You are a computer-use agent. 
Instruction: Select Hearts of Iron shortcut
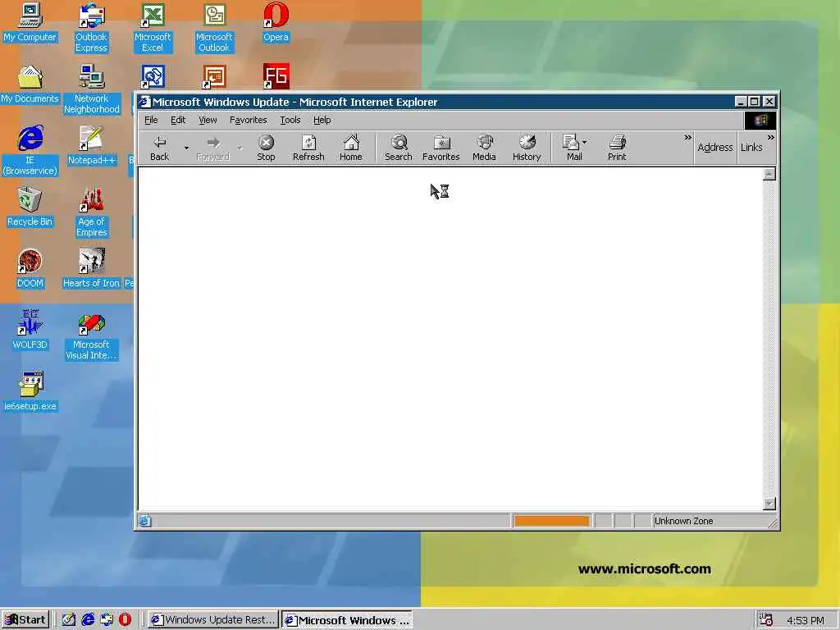coord(92,268)
